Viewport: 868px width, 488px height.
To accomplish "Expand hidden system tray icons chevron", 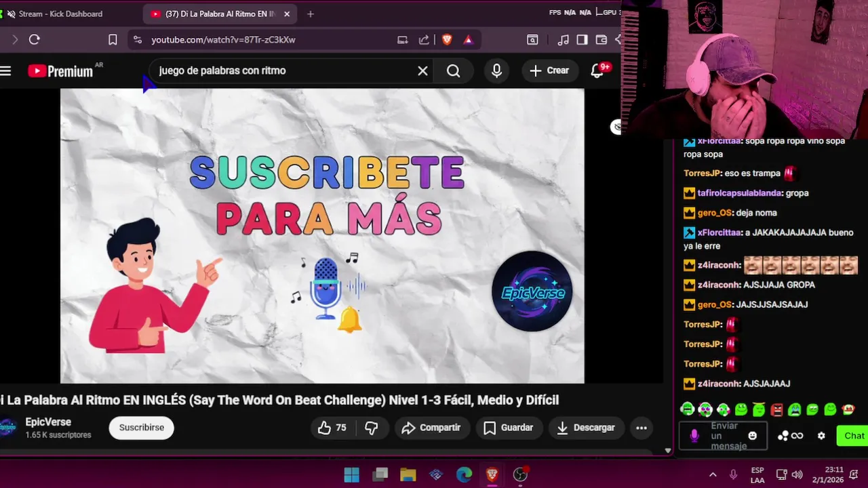I will (713, 474).
